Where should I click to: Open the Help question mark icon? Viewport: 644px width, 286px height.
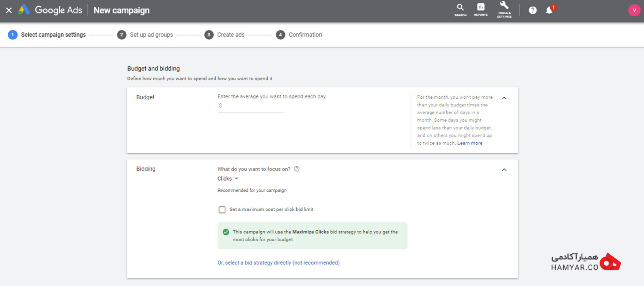coord(533,10)
